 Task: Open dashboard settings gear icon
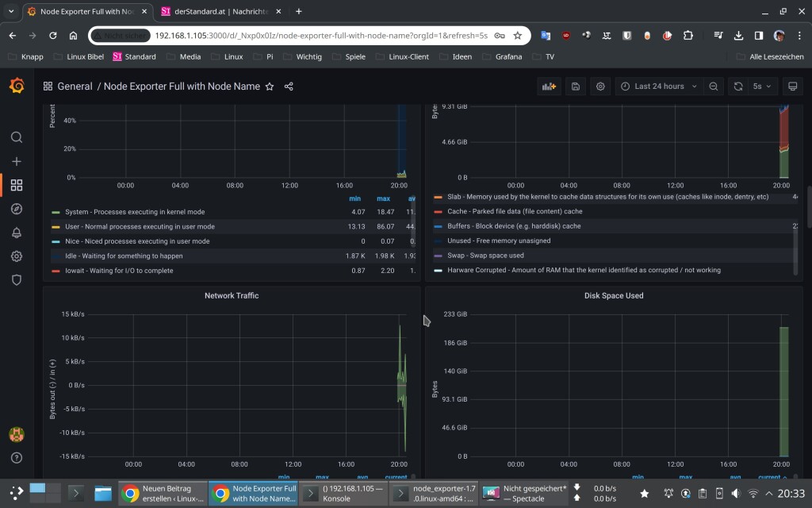600,87
